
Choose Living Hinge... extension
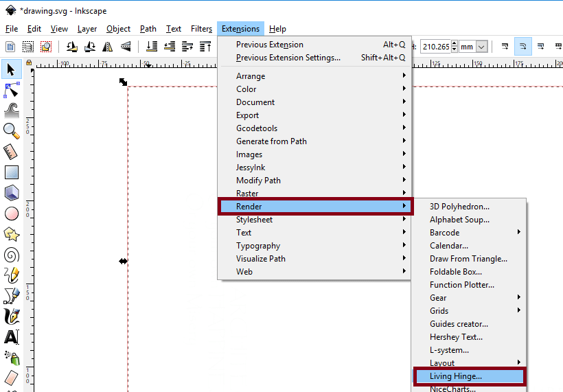(469, 376)
